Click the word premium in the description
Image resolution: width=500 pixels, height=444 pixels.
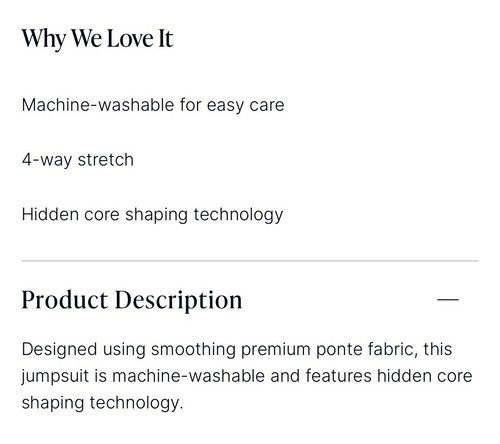pyautogui.click(x=276, y=350)
